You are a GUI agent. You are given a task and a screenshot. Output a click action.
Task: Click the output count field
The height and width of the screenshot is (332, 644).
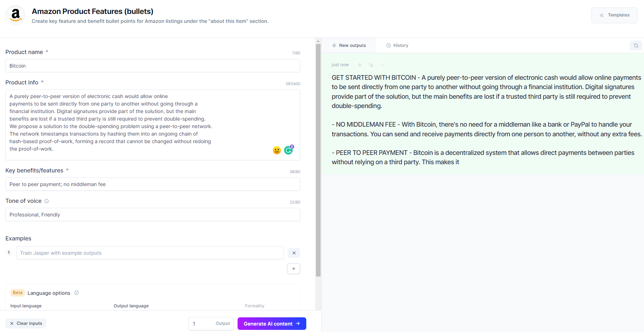tap(211, 324)
